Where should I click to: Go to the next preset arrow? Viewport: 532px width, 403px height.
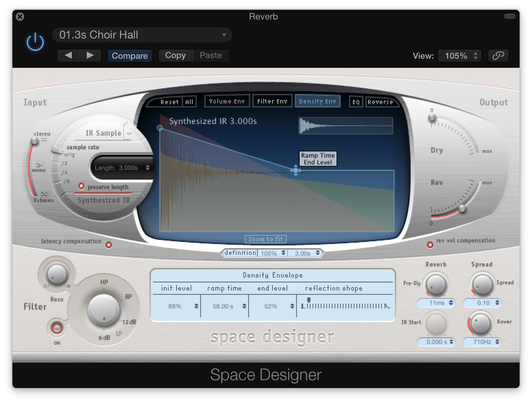(x=90, y=55)
